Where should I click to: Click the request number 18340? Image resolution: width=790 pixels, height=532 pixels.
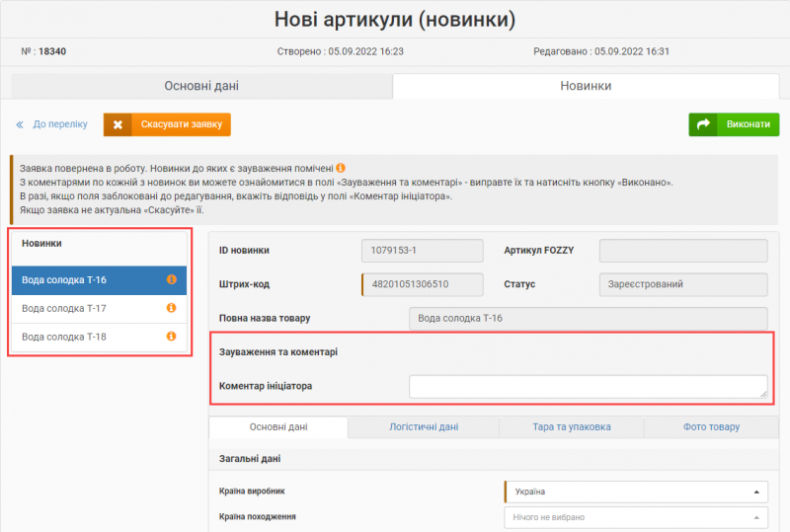pos(52,51)
